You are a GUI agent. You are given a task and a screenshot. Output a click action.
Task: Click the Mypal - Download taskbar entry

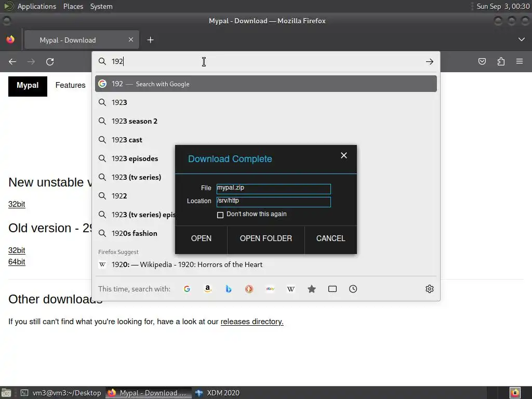pos(148,393)
